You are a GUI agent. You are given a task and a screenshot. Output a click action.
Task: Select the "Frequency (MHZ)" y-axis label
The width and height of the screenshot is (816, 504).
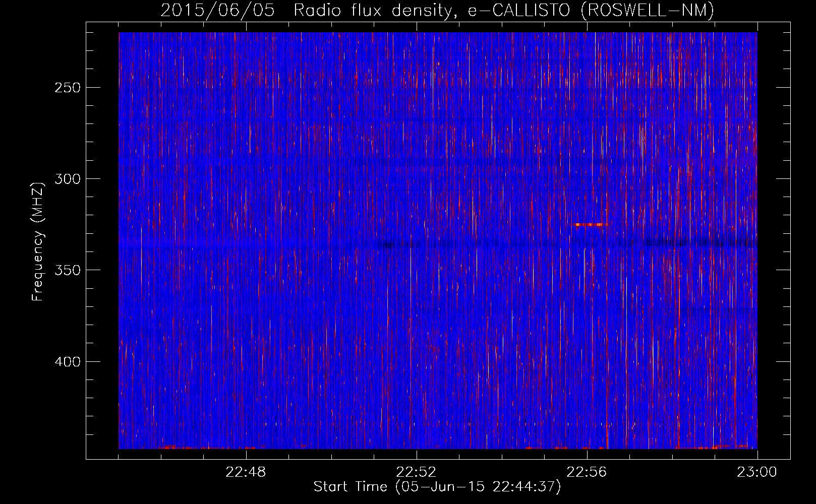(x=38, y=242)
